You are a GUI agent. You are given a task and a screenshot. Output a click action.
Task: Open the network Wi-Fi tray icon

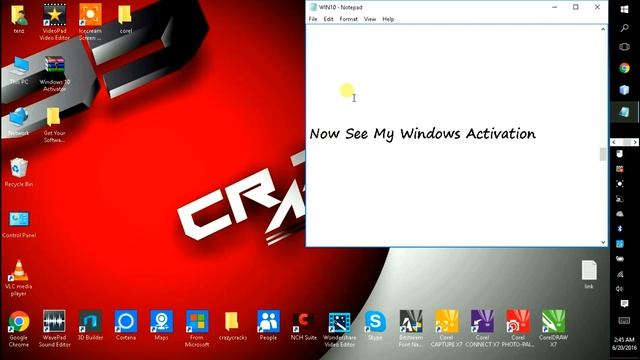pos(620,274)
